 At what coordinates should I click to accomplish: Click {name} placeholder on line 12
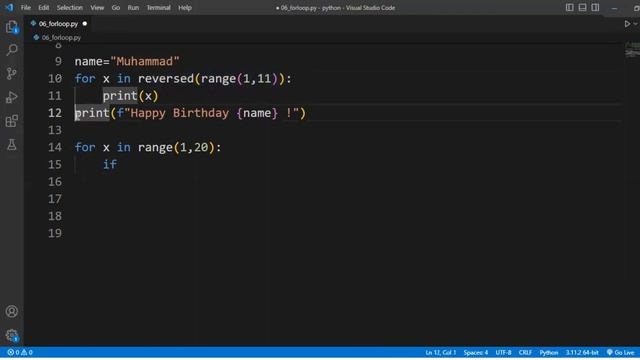point(257,113)
